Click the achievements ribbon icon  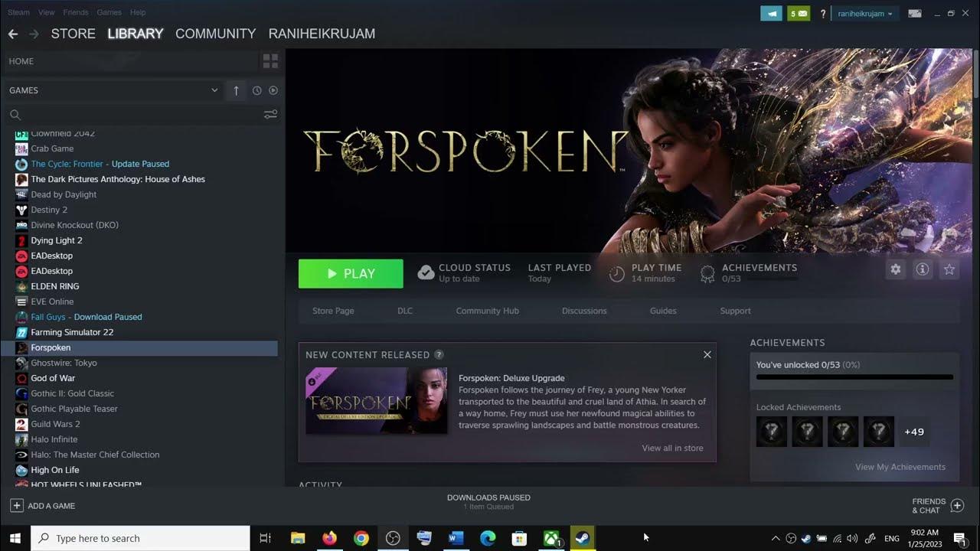coord(707,273)
